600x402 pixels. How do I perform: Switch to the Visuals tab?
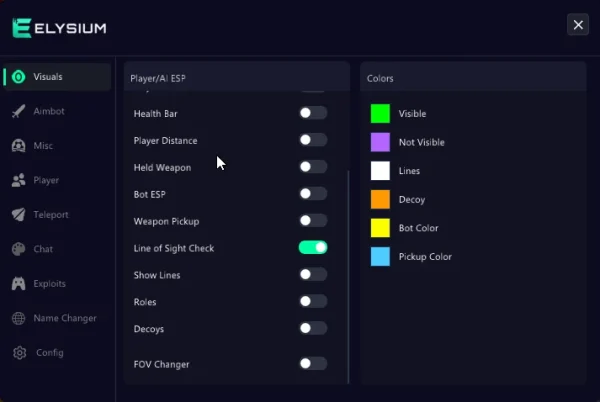pyautogui.click(x=57, y=77)
